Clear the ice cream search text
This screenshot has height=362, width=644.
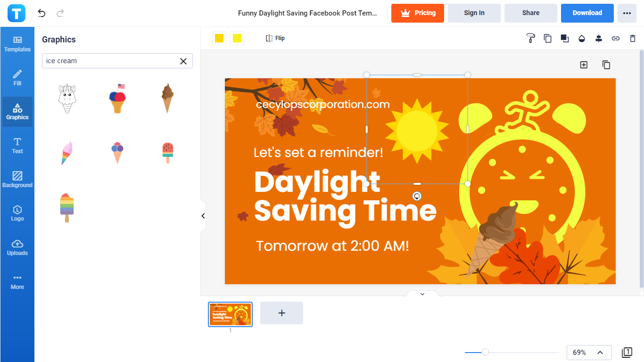pyautogui.click(x=183, y=61)
